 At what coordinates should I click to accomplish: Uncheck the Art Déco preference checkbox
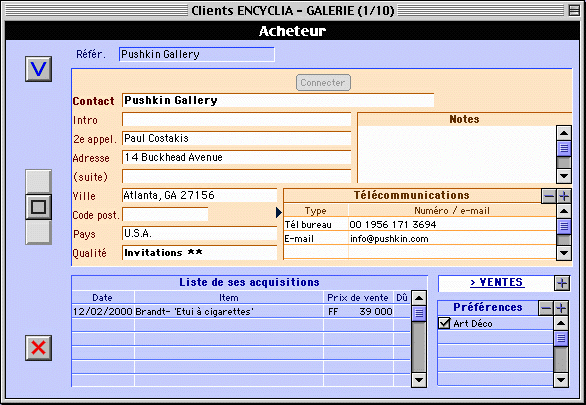pyautogui.click(x=444, y=323)
